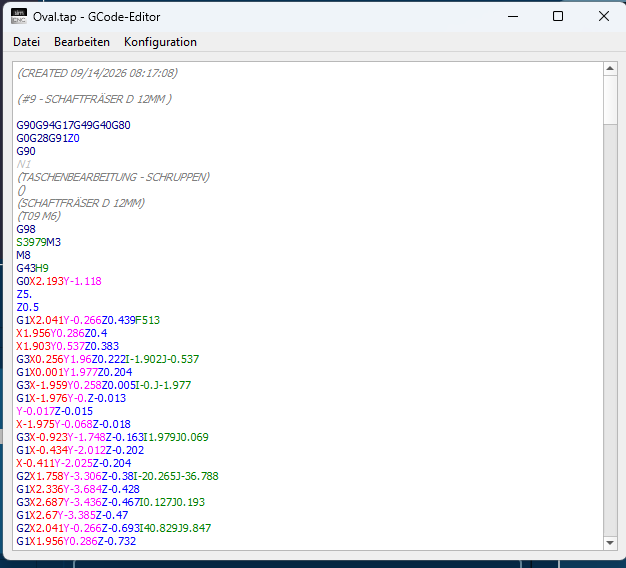Click the line G1X-1.976Y-0.Z-0.013
626x568 pixels.
point(71,398)
